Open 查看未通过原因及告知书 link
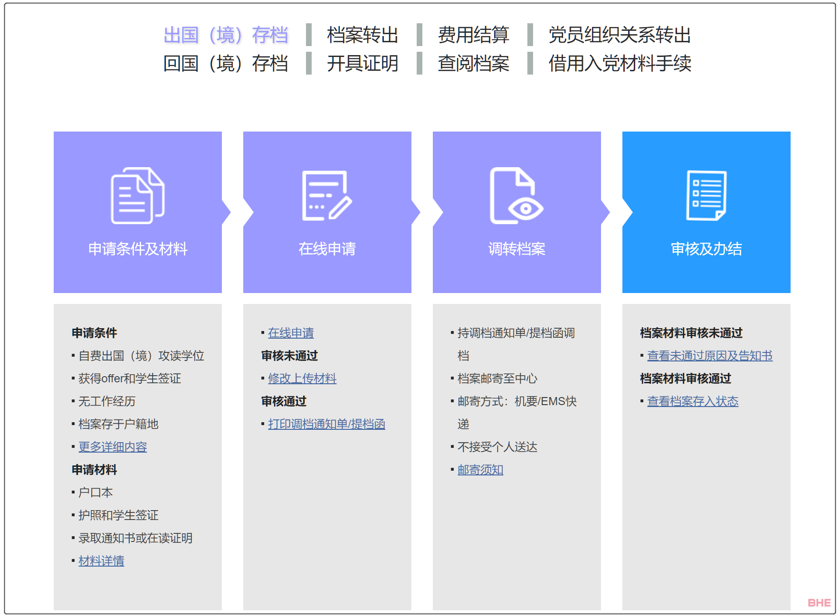The width and height of the screenshot is (840, 616). 709,356
